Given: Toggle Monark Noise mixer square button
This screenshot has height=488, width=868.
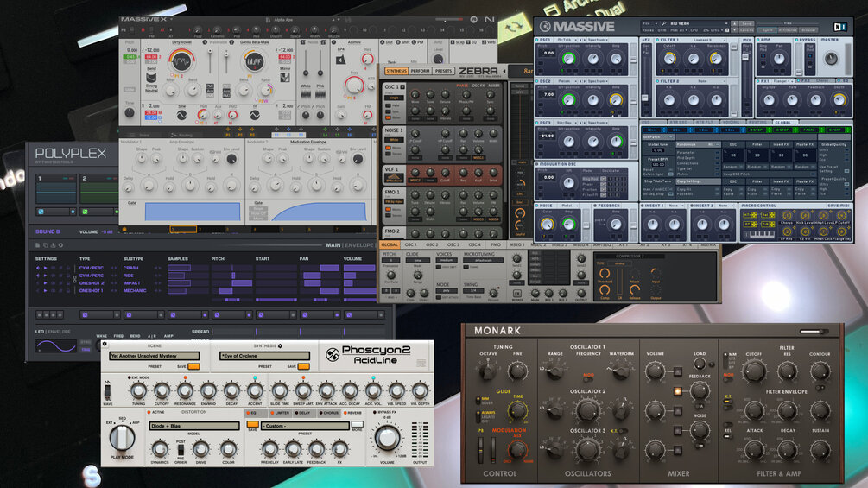Looking at the screenshot, I should point(677,430).
